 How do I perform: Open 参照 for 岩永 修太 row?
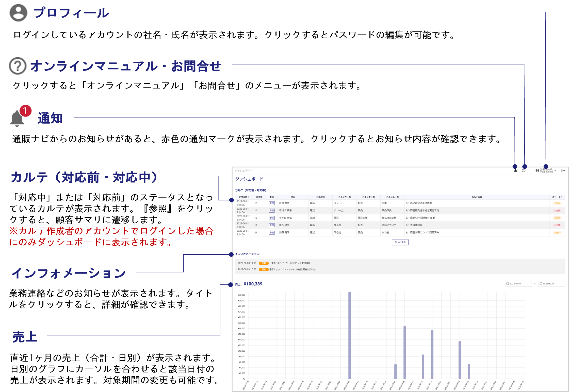pos(272,225)
